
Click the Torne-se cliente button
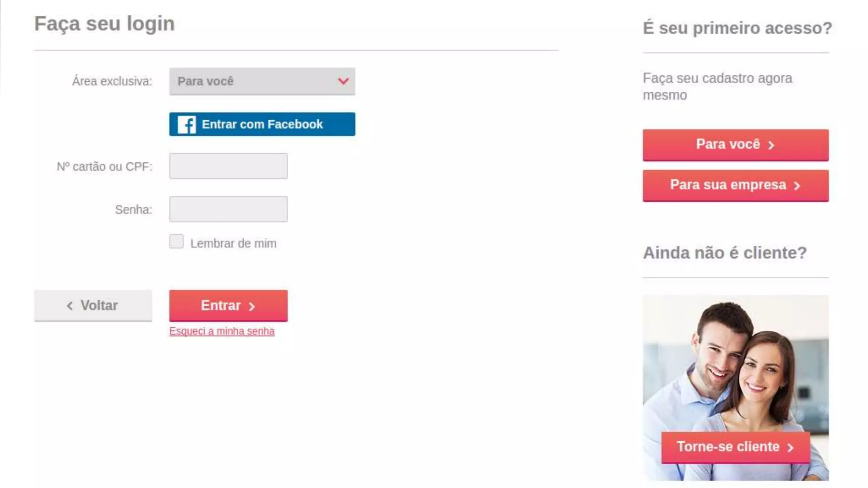[x=735, y=447]
